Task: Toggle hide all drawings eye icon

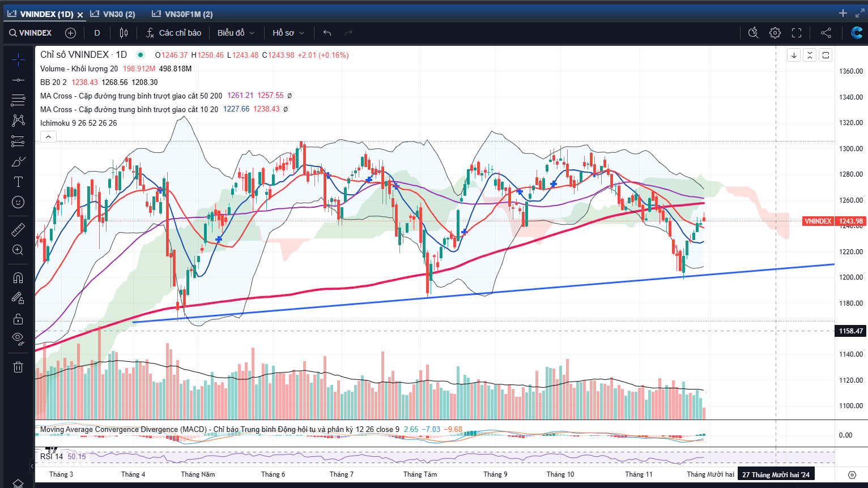Action: click(x=18, y=339)
